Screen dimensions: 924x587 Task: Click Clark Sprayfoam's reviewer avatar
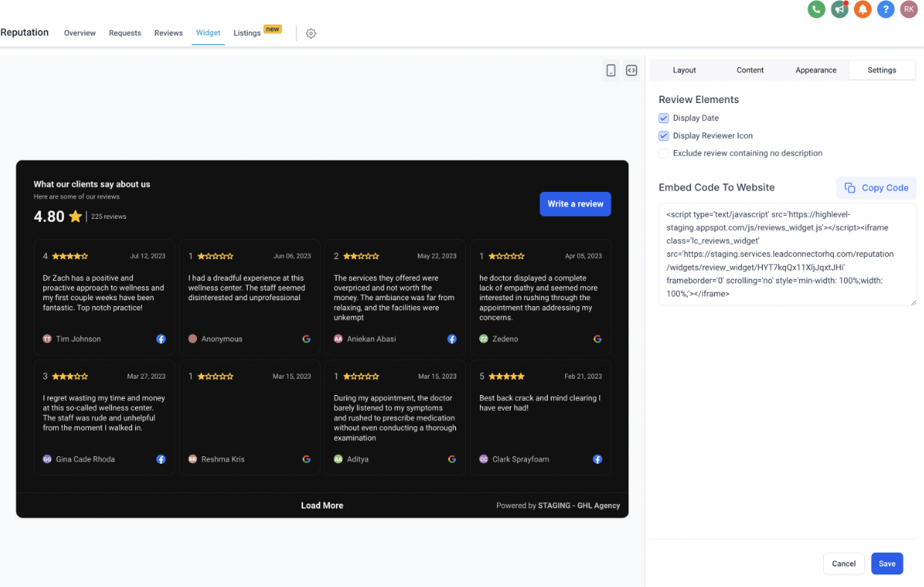click(484, 459)
